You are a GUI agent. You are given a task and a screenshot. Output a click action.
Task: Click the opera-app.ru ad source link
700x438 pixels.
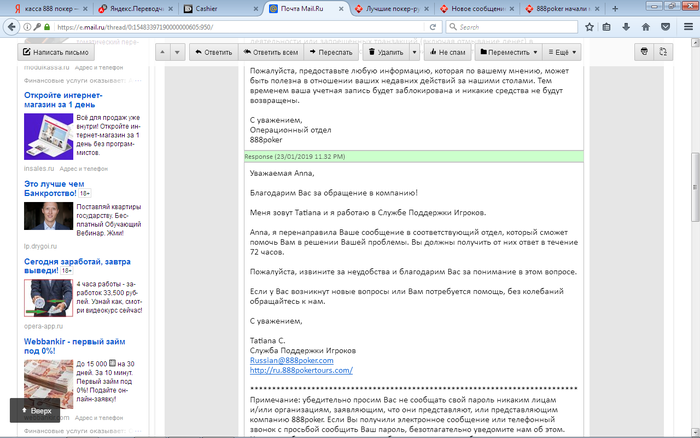click(43, 326)
